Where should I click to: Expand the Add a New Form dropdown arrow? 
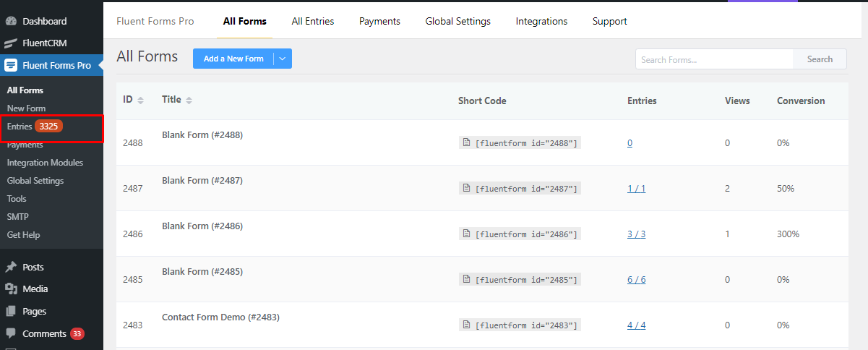coord(283,59)
